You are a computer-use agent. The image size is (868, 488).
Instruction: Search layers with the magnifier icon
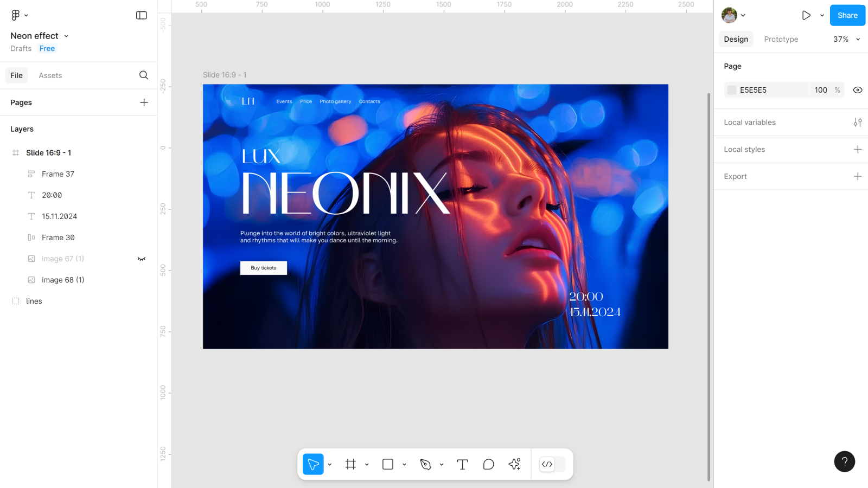(144, 75)
